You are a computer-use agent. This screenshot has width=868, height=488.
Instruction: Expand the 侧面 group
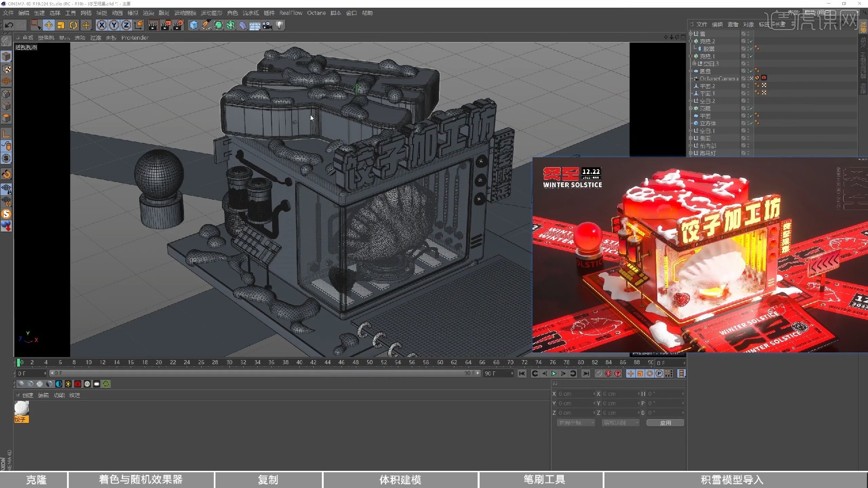(690, 138)
